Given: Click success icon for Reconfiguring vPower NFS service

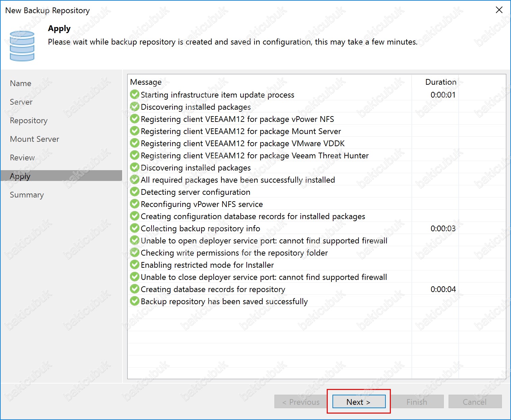Looking at the screenshot, I should pyautogui.click(x=135, y=204).
